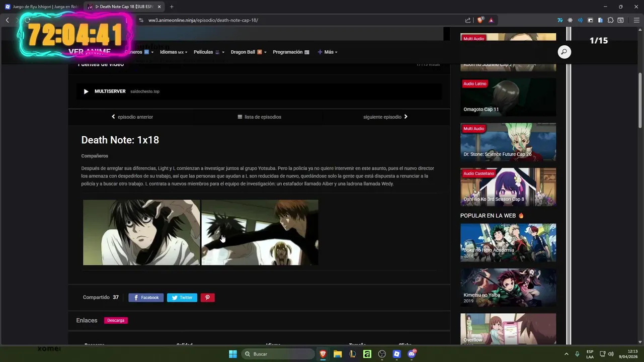644x362 pixels.
Task: Open Discord from the taskbar
Action: tap(412, 354)
